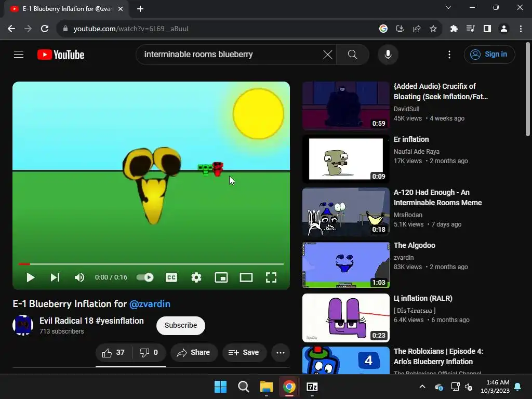Enable miniplayer mode

point(221,277)
